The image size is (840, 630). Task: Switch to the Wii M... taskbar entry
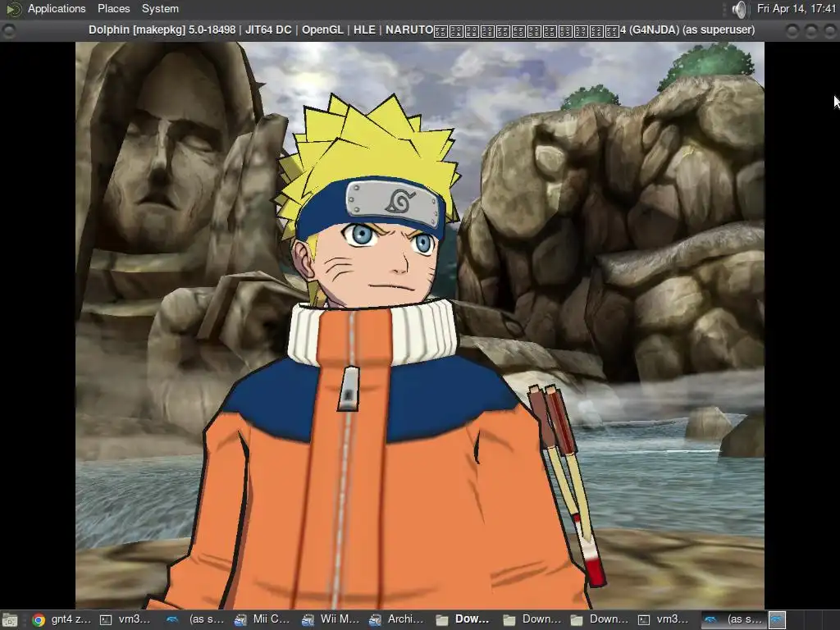tap(330, 619)
